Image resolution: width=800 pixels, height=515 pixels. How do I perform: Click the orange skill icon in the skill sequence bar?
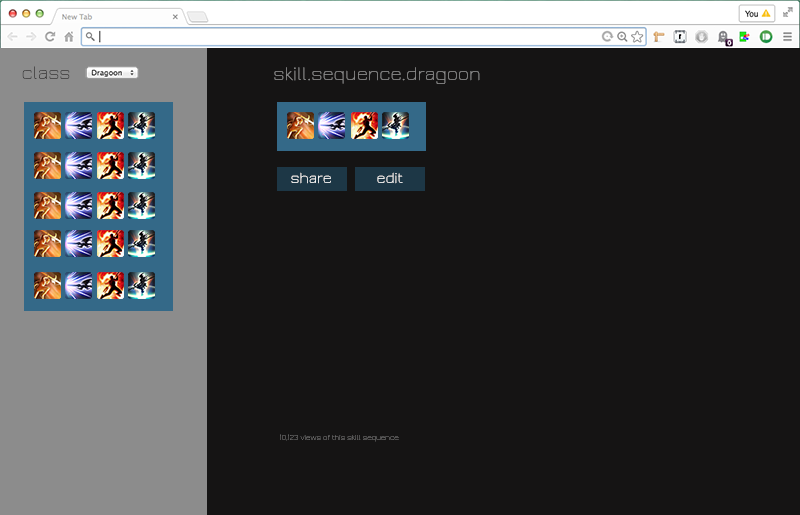(301, 126)
